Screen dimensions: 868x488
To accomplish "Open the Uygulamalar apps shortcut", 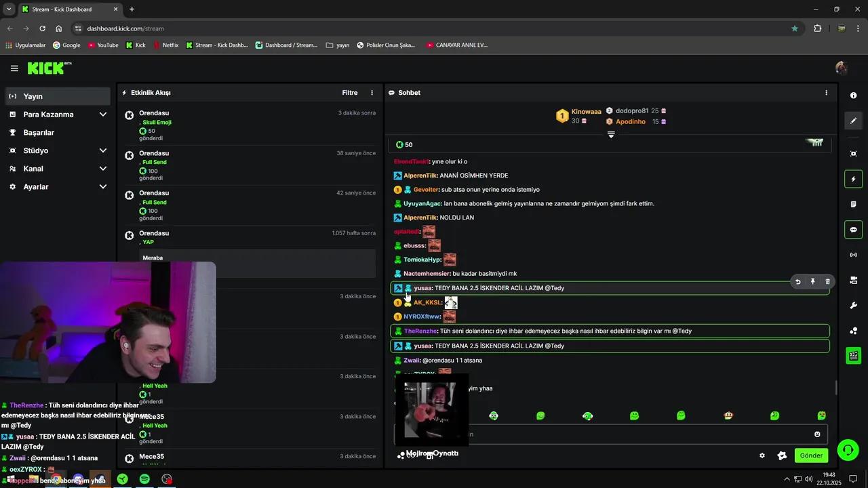I will [26, 45].
